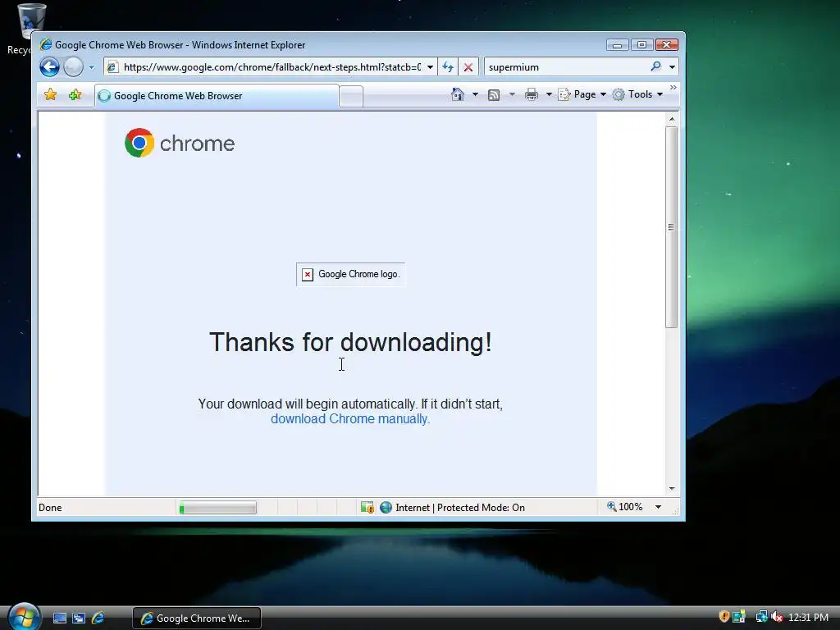Click Switch between windows quick launch icon
The image size is (840, 630).
79,619
